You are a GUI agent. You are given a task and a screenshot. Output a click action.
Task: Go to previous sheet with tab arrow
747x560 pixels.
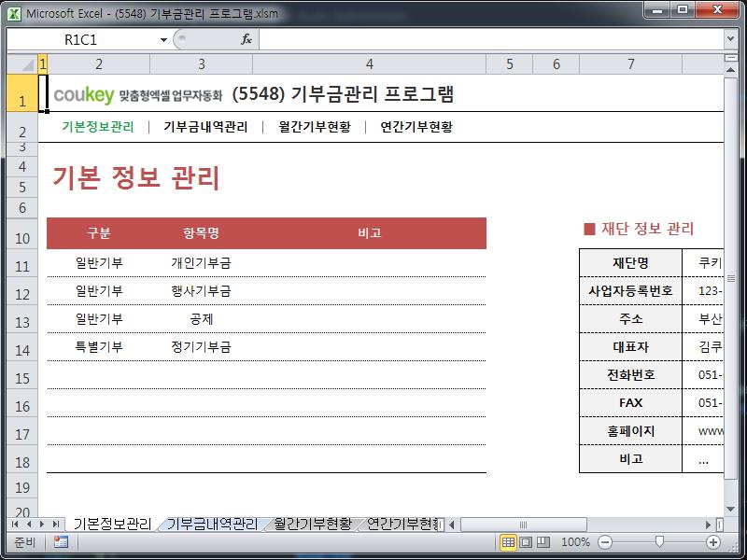click(29, 525)
